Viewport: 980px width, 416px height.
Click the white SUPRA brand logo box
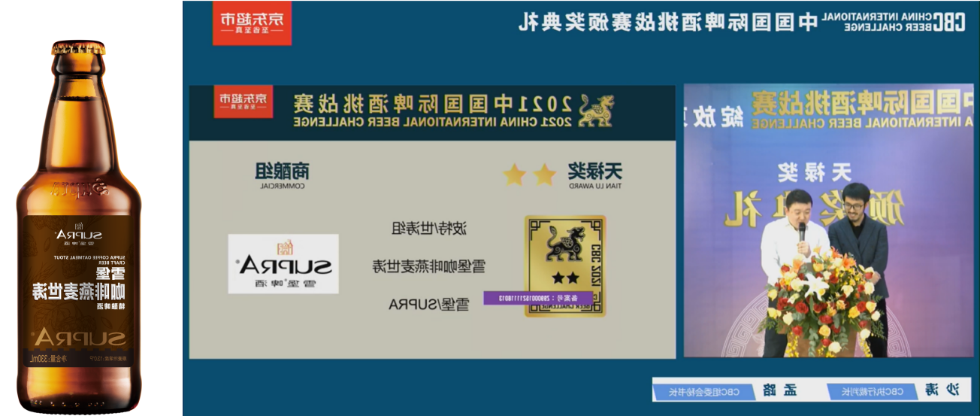click(x=283, y=264)
